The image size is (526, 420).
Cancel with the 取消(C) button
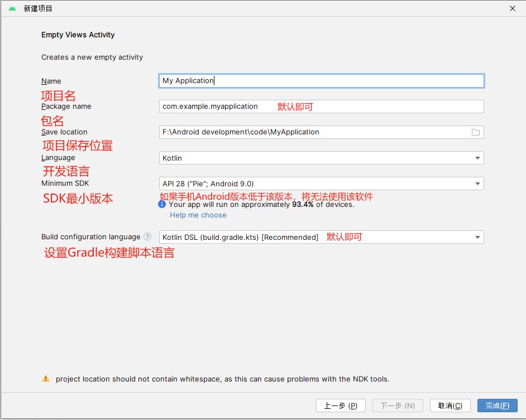(450, 405)
